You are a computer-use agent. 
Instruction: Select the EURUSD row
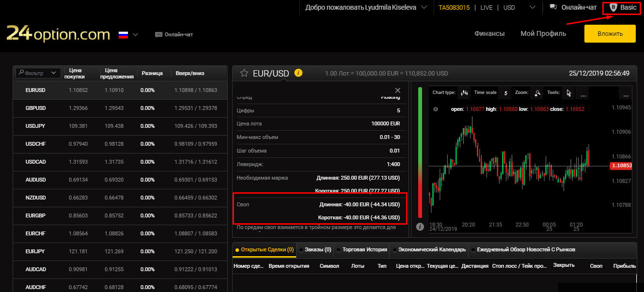tap(120, 90)
